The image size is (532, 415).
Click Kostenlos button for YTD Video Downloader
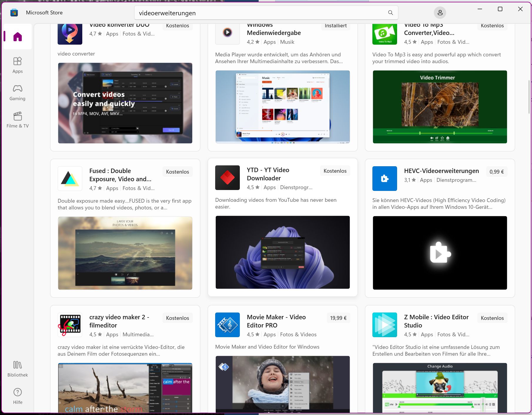[x=335, y=171]
